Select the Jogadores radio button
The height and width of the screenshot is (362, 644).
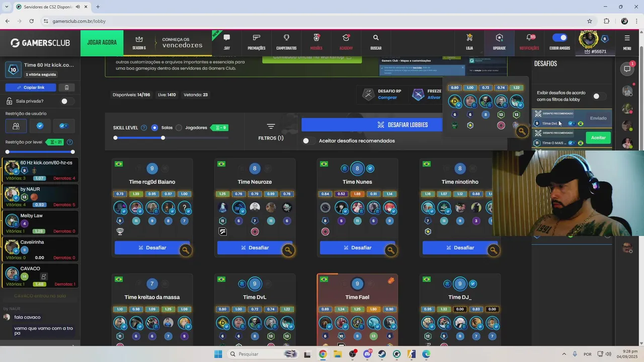pyautogui.click(x=179, y=128)
